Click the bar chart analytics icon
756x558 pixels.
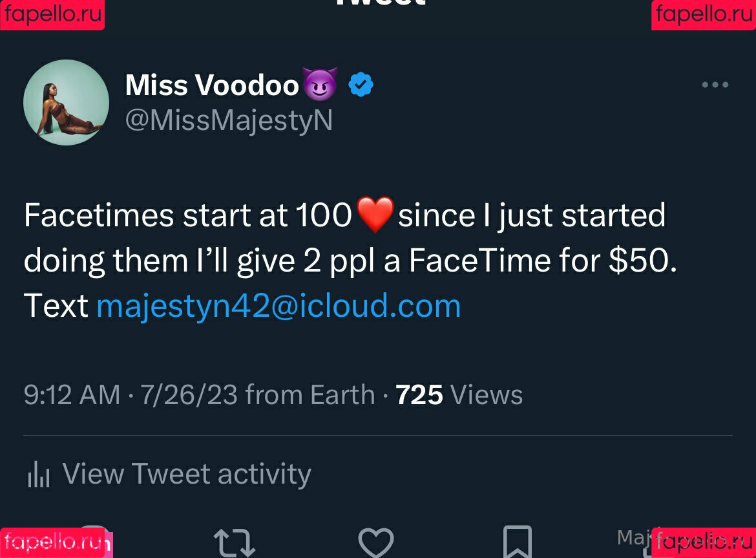click(39, 475)
